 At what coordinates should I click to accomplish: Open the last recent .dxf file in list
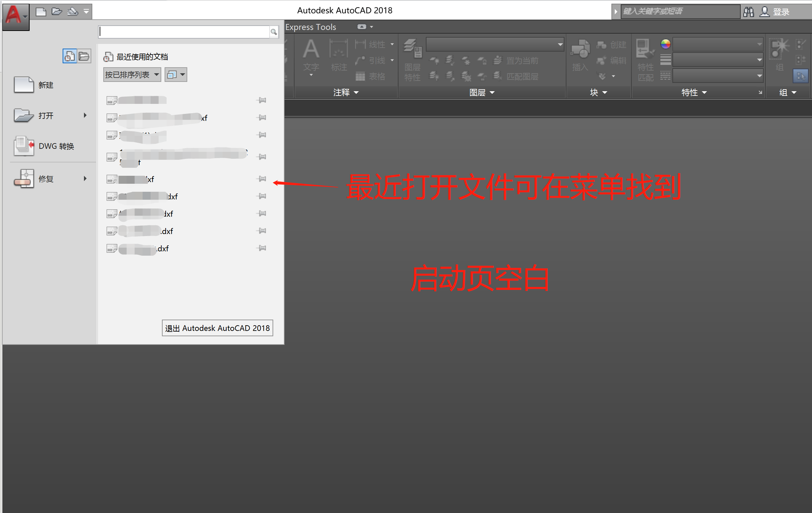pyautogui.click(x=138, y=249)
